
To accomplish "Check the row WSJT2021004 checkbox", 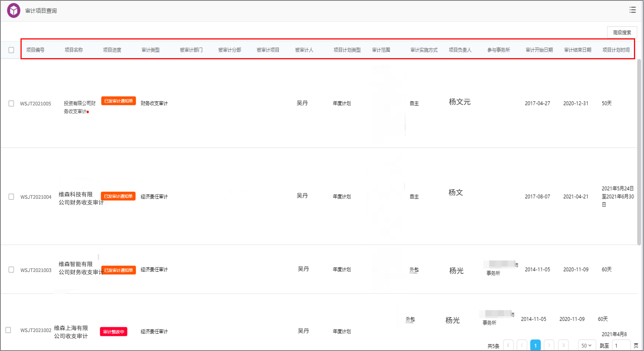I will tap(11, 197).
